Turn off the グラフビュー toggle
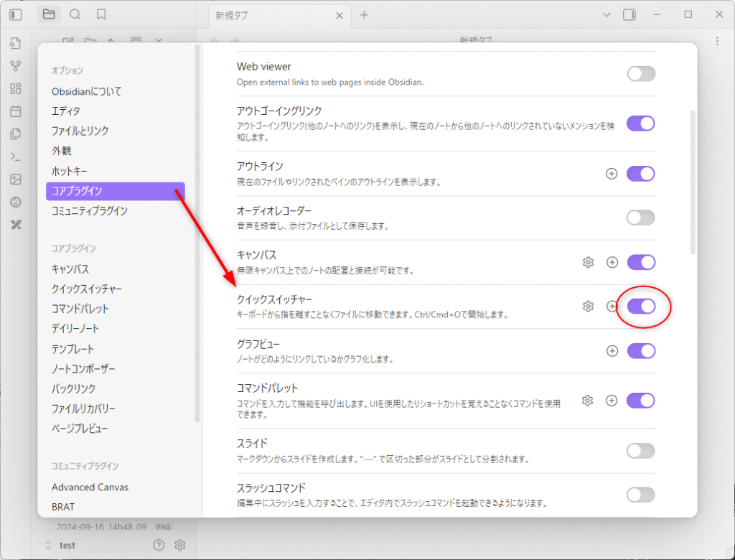Screen dimensions: 735x560 (x=641, y=351)
